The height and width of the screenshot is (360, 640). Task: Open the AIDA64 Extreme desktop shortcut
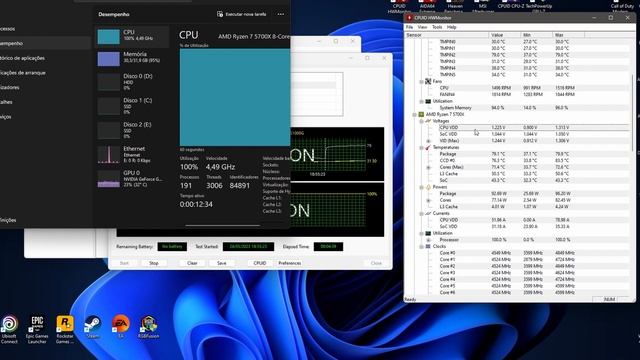[427, 6]
